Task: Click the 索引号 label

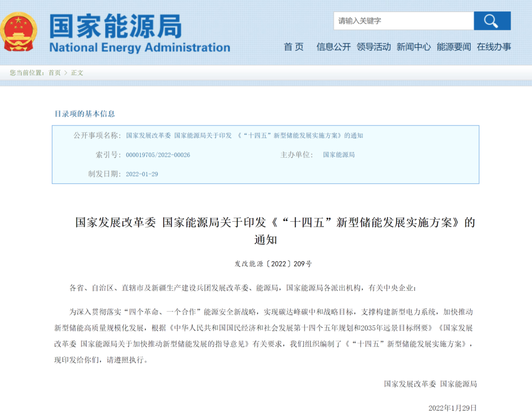Action: [109, 155]
